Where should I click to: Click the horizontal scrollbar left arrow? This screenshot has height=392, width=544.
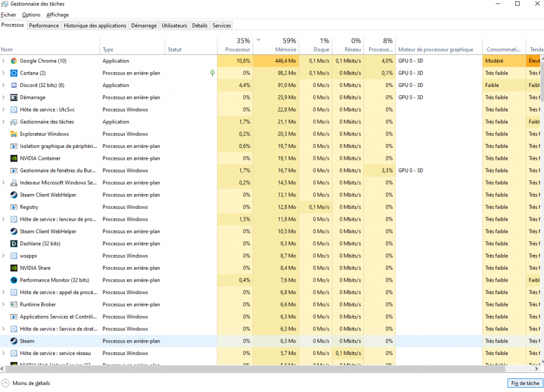(2, 369)
